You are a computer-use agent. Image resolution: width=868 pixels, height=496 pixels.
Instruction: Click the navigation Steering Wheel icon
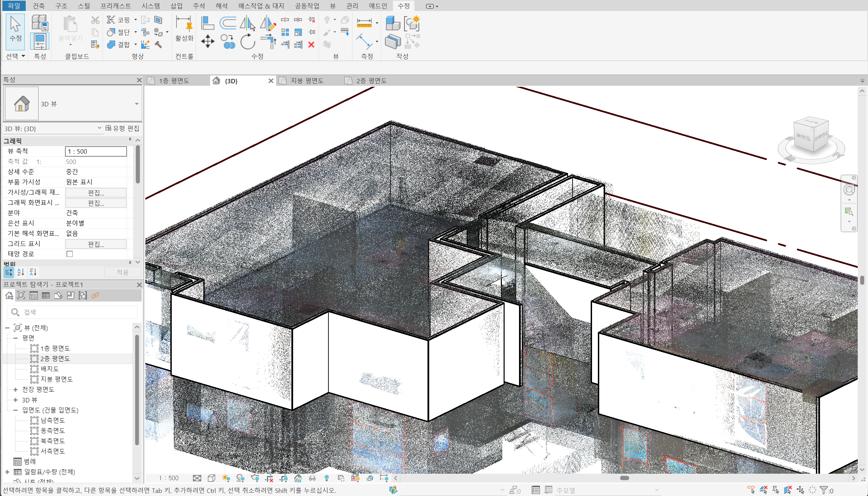(849, 189)
